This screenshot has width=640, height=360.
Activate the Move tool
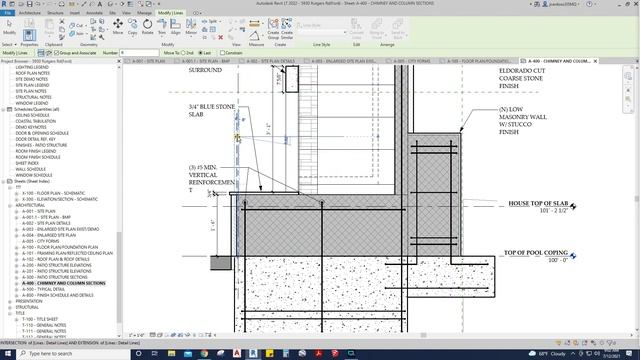coord(118,27)
